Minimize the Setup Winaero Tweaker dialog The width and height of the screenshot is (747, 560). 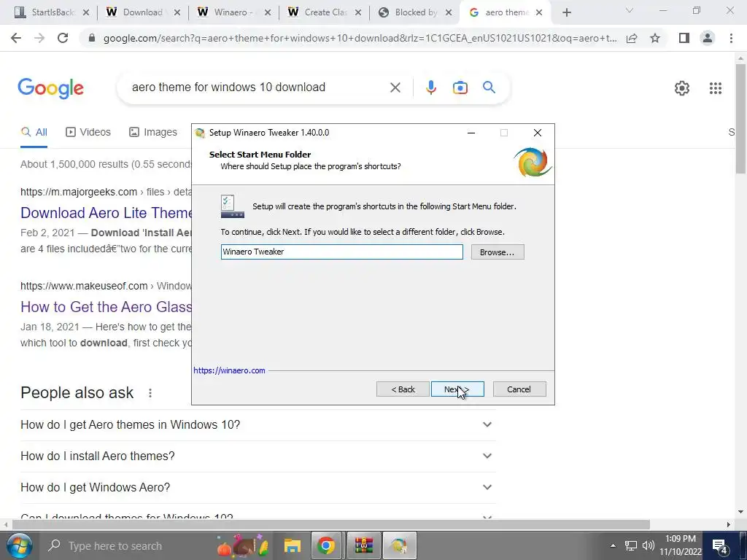[x=471, y=133]
